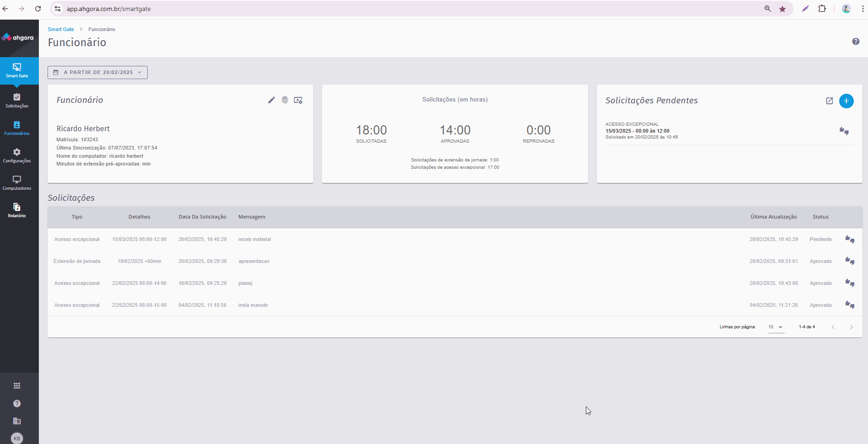Click approve/reject thumbs icon for pending Acesso Excepcional
This screenshot has height=444, width=868.
[x=844, y=131]
